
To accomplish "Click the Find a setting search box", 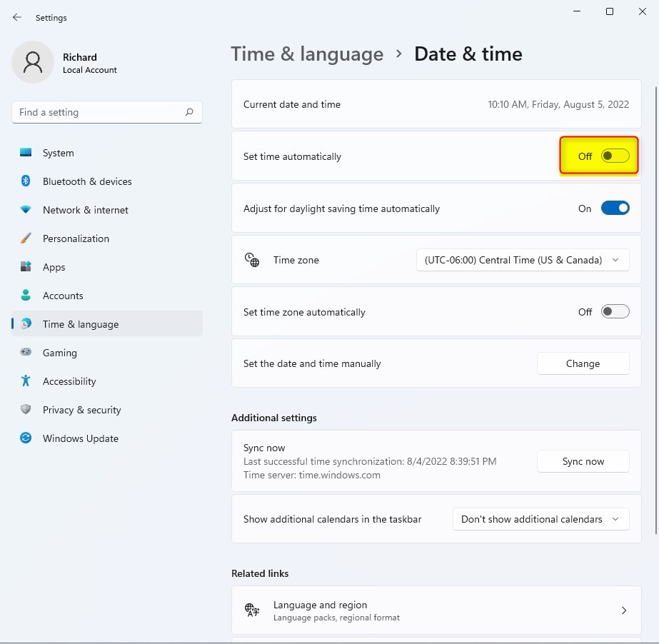I will pyautogui.click(x=107, y=112).
